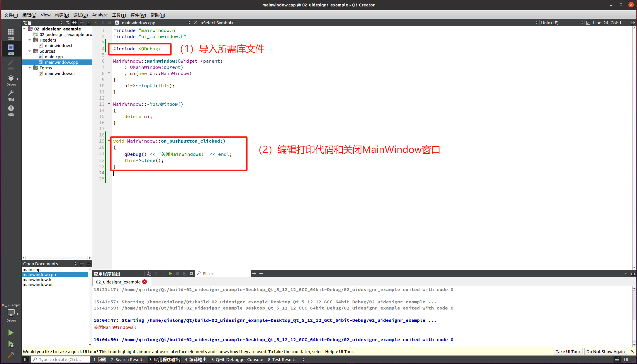
Task: Click the Build hammer icon
Action: coord(11,355)
